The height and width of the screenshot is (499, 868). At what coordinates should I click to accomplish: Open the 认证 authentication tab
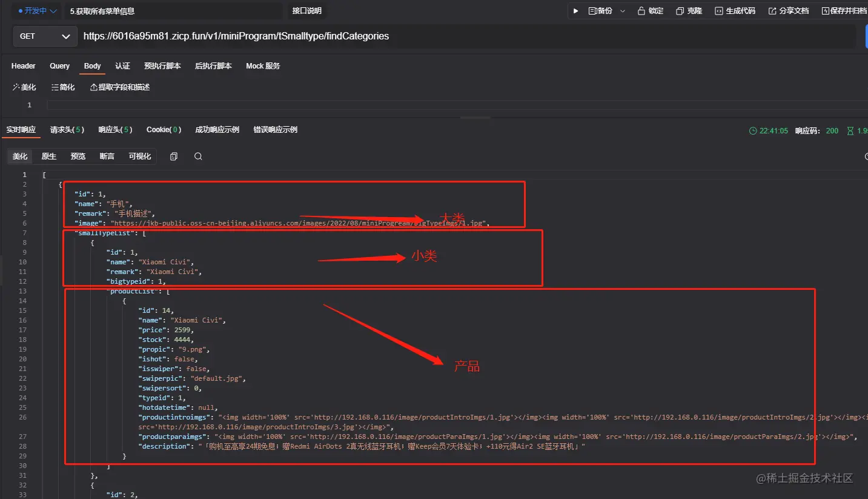click(x=122, y=66)
